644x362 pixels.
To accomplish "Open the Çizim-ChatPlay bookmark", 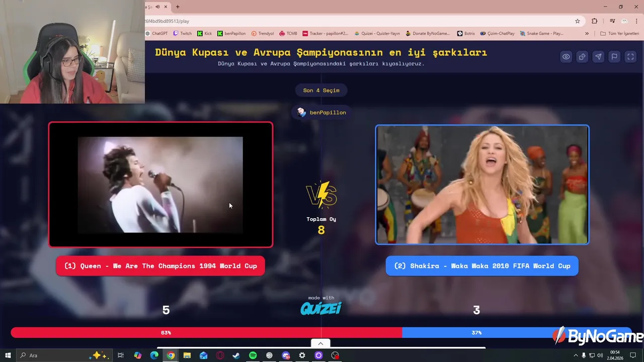I will click(498, 34).
